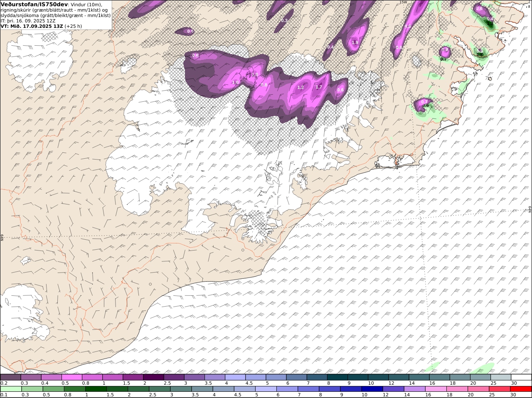Select the 14–16 light violet swatch, lower legend
This screenshot has height=398, width=532.
pyautogui.click(x=414, y=389)
